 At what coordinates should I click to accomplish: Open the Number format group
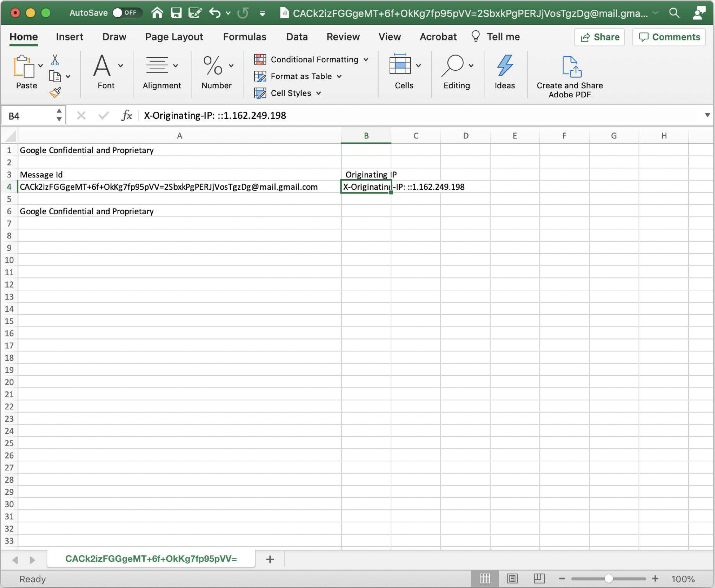pyautogui.click(x=216, y=72)
